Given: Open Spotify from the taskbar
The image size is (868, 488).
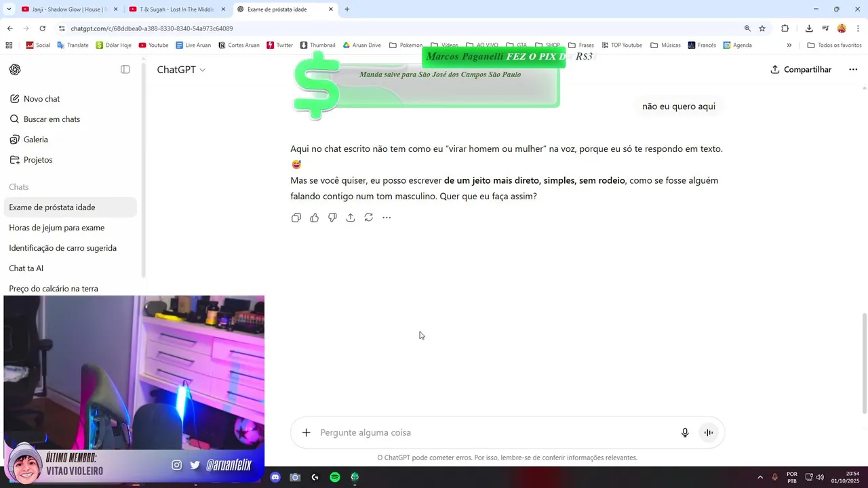Looking at the screenshot, I should pos(335,477).
